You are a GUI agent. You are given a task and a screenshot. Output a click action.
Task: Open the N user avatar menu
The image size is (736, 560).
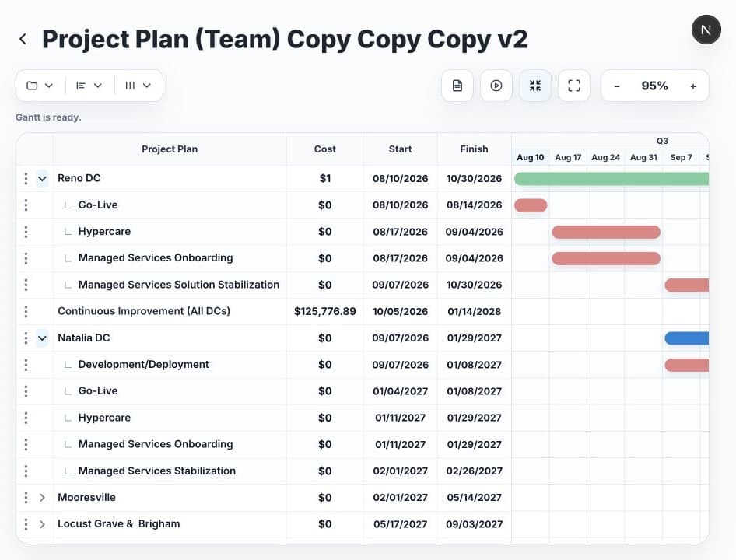706,30
